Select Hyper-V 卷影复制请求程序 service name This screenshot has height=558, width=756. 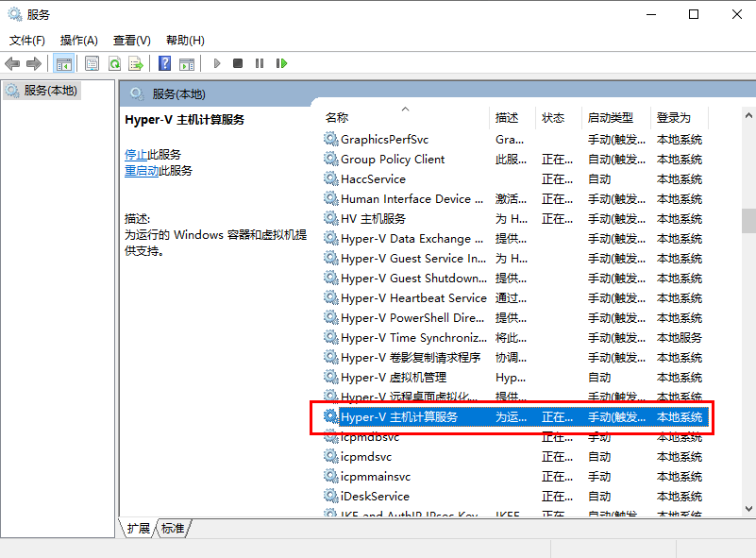411,358
